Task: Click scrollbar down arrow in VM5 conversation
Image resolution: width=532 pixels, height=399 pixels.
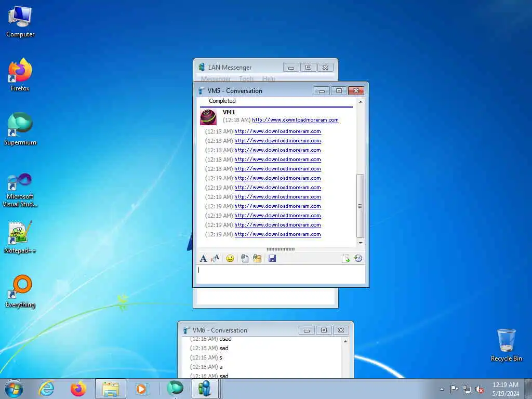Action: point(361,243)
